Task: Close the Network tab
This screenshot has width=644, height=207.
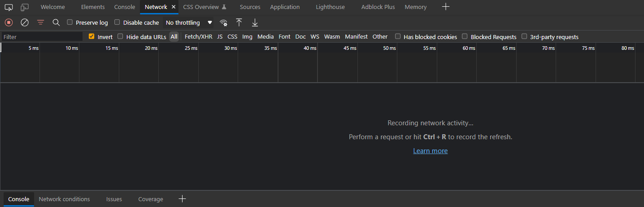Action: coord(174,7)
